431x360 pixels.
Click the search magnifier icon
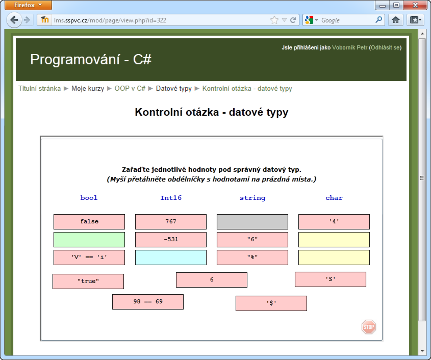[379, 20]
